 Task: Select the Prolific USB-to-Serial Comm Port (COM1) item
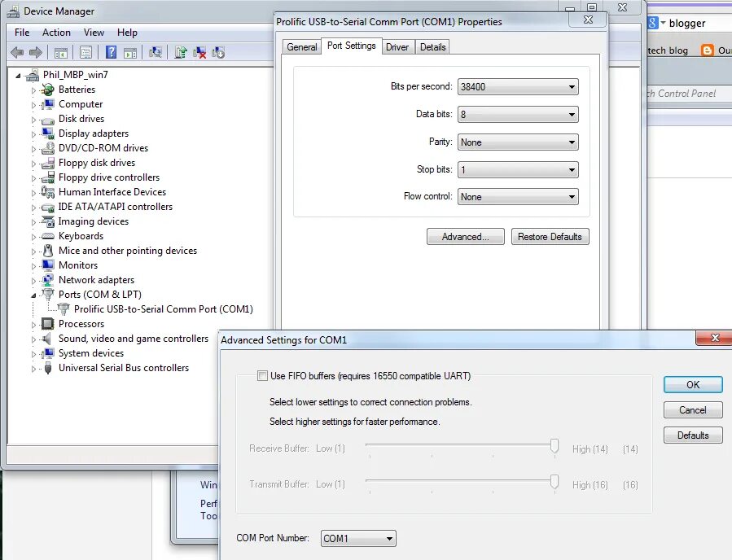coord(164,309)
